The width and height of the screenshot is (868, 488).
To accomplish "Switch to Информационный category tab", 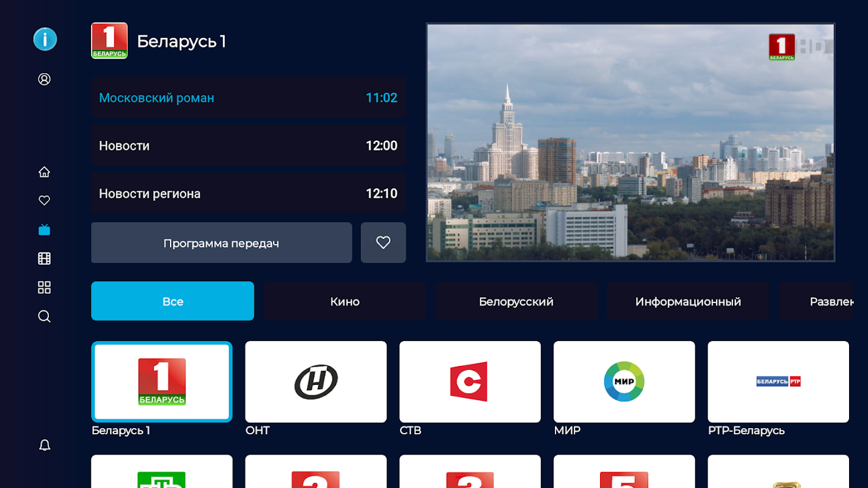I will click(688, 301).
